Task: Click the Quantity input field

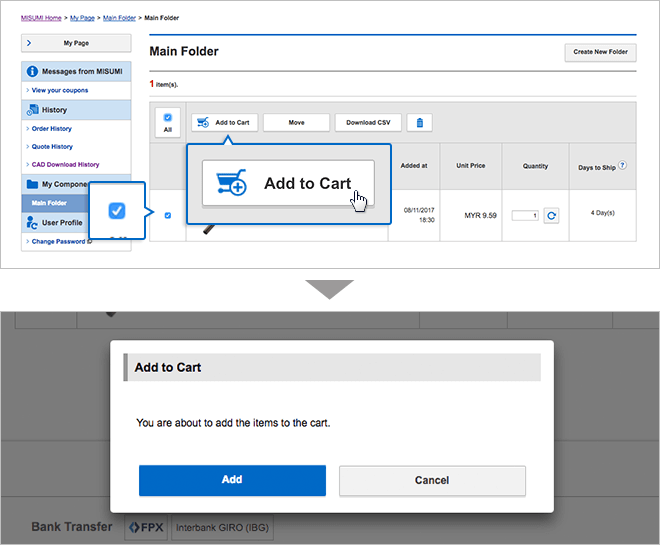Action: 525,215
